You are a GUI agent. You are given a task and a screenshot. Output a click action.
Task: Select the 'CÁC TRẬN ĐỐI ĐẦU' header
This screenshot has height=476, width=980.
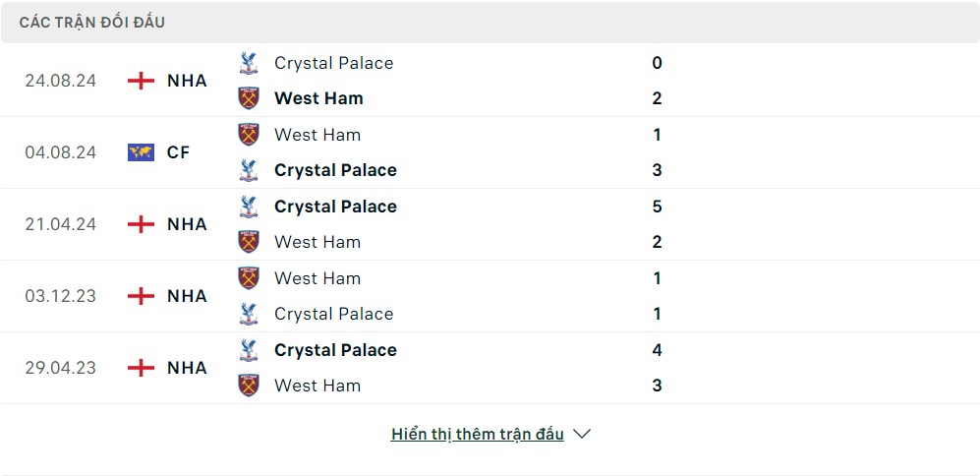click(x=91, y=23)
